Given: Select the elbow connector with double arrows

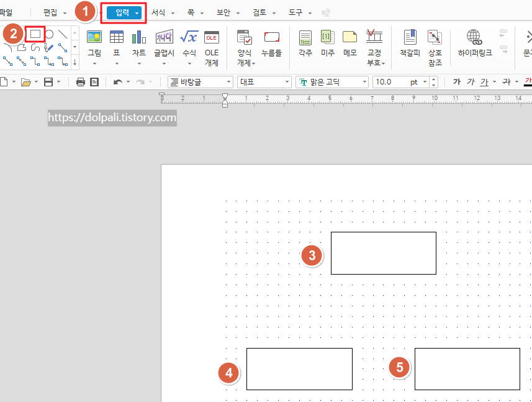Looking at the screenshot, I should (x=63, y=61).
